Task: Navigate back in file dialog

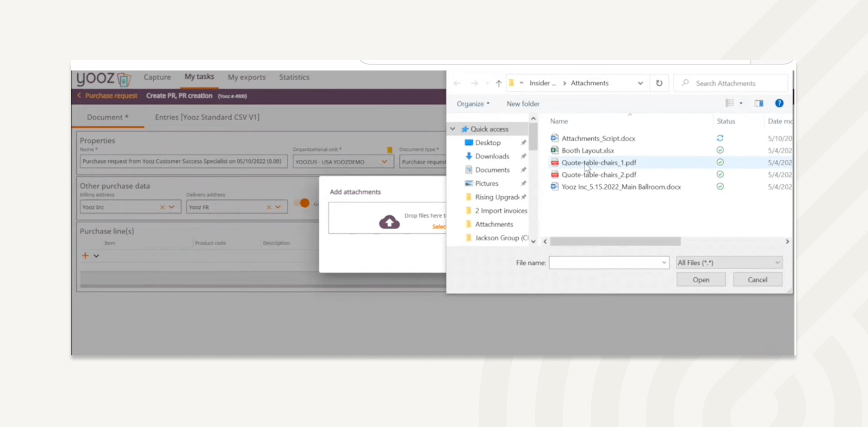Action: click(x=457, y=83)
